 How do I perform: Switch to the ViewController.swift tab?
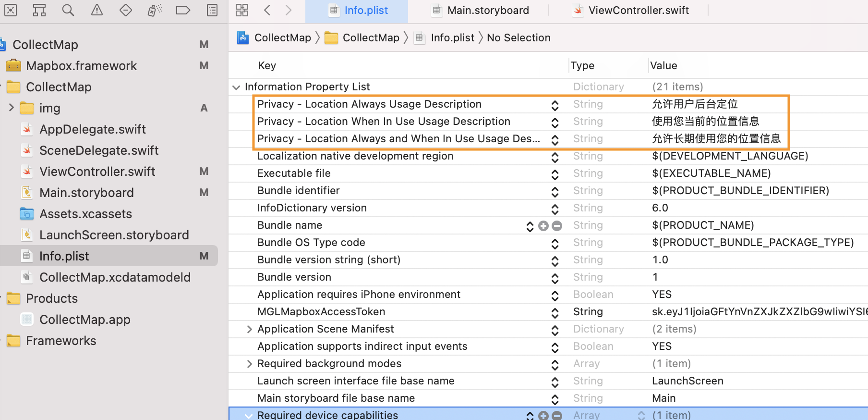tap(631, 11)
